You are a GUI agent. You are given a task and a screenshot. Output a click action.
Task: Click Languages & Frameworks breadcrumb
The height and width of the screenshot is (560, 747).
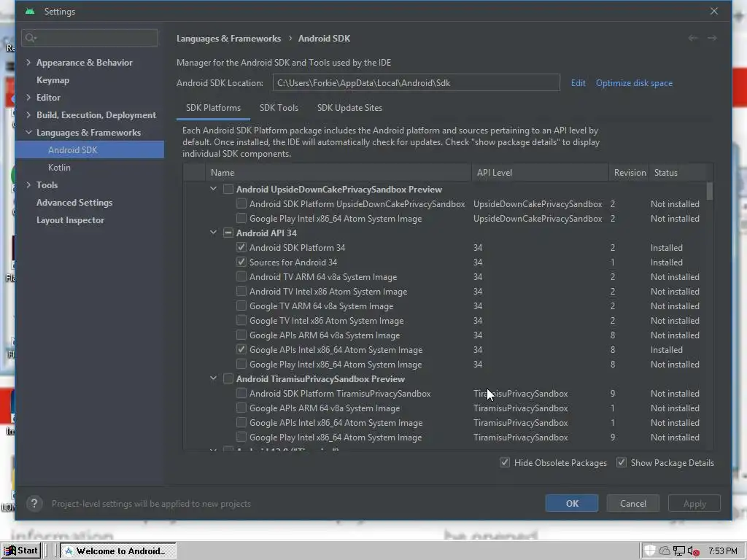[x=228, y=39]
